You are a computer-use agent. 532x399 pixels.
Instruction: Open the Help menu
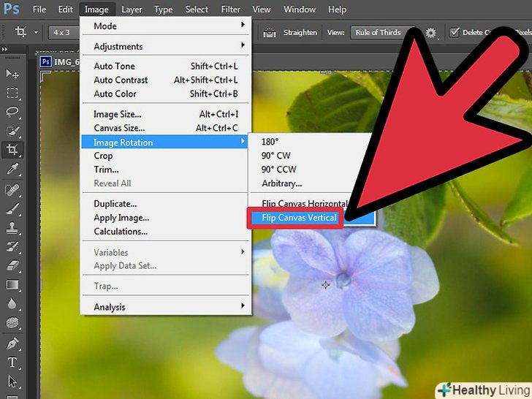pyautogui.click(x=338, y=9)
